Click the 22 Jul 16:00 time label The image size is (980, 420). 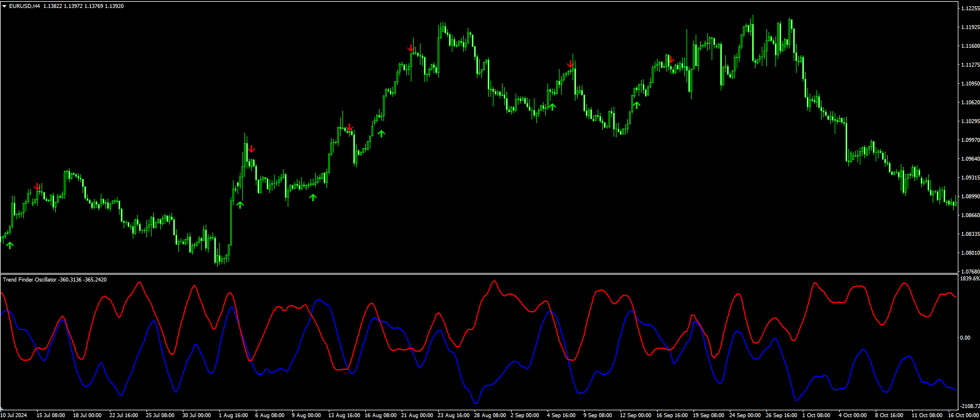[124, 415]
